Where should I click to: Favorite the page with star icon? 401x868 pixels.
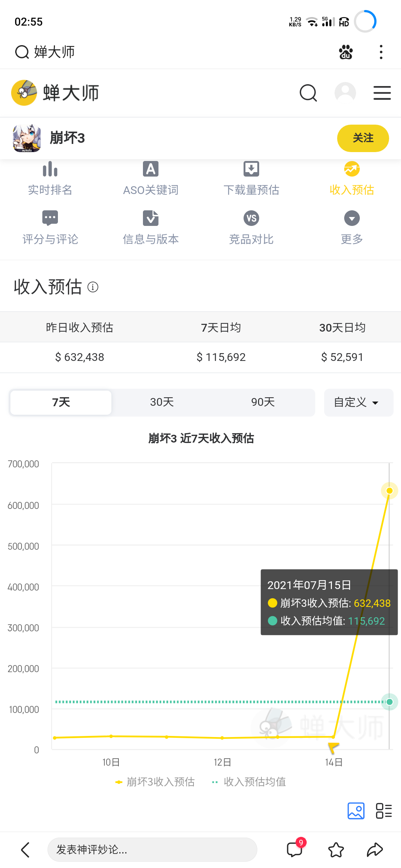pyautogui.click(x=336, y=850)
